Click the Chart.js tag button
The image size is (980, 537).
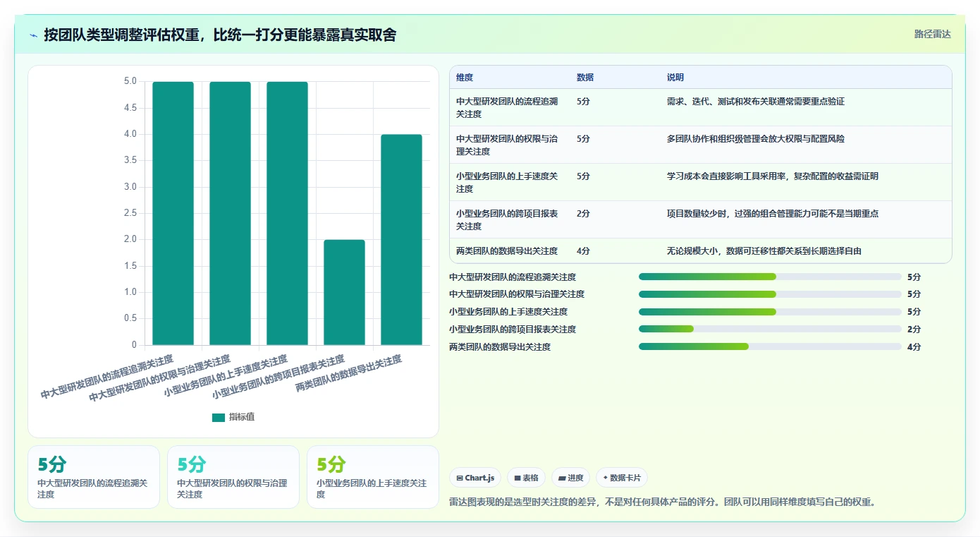(x=475, y=478)
